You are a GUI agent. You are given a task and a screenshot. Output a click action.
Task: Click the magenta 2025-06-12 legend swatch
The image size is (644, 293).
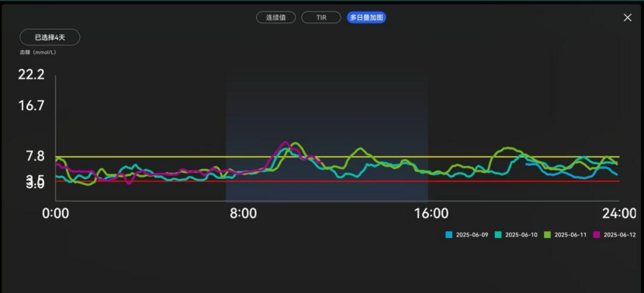point(597,235)
